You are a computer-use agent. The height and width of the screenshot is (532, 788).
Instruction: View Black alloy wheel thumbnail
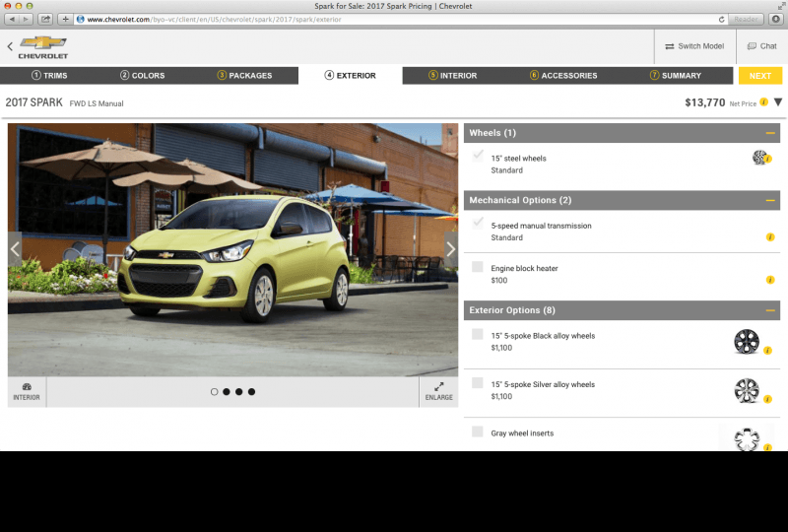tap(747, 342)
